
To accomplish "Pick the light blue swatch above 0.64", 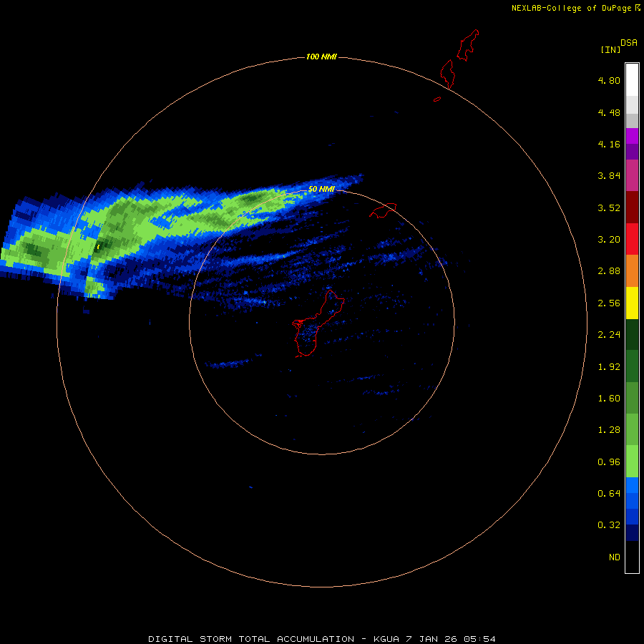I will click(632, 485).
